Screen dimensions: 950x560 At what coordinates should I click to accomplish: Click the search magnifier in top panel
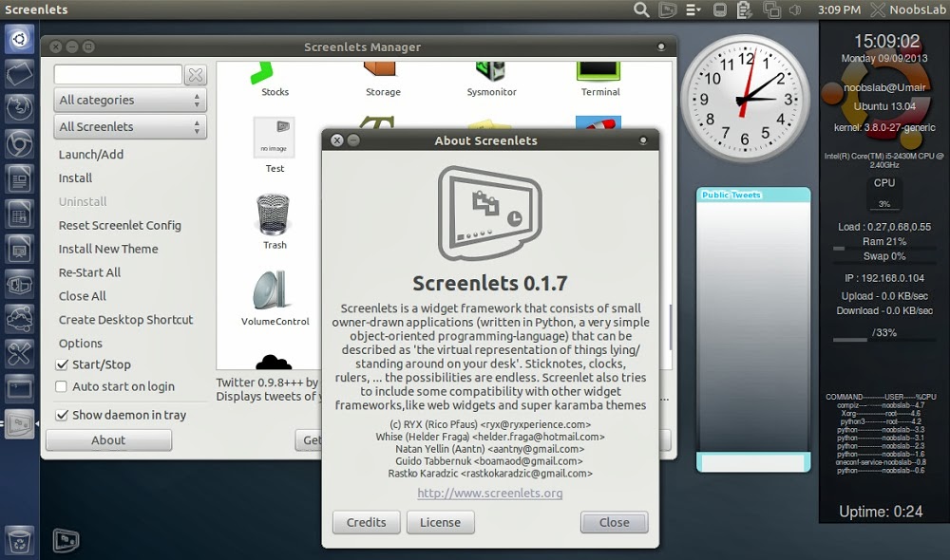tap(641, 10)
